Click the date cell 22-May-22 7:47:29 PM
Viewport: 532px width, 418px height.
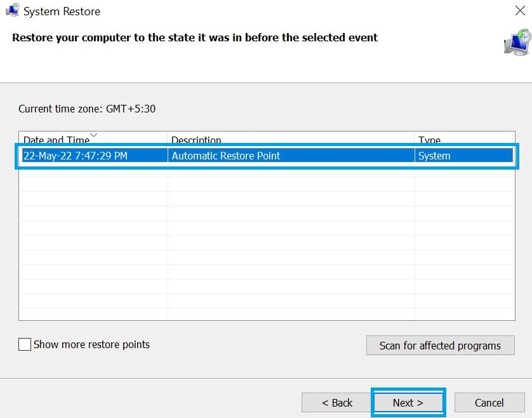(x=76, y=155)
